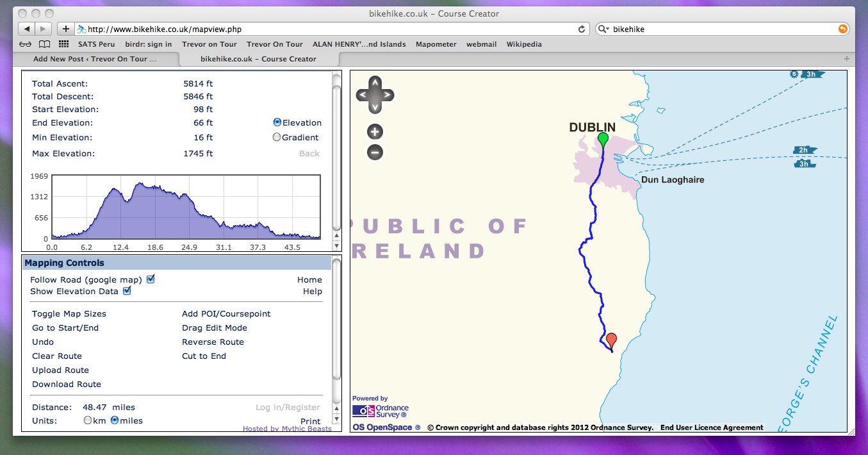868x455 pixels.
Task: Pan the map right with arrow control
Action: coord(388,95)
